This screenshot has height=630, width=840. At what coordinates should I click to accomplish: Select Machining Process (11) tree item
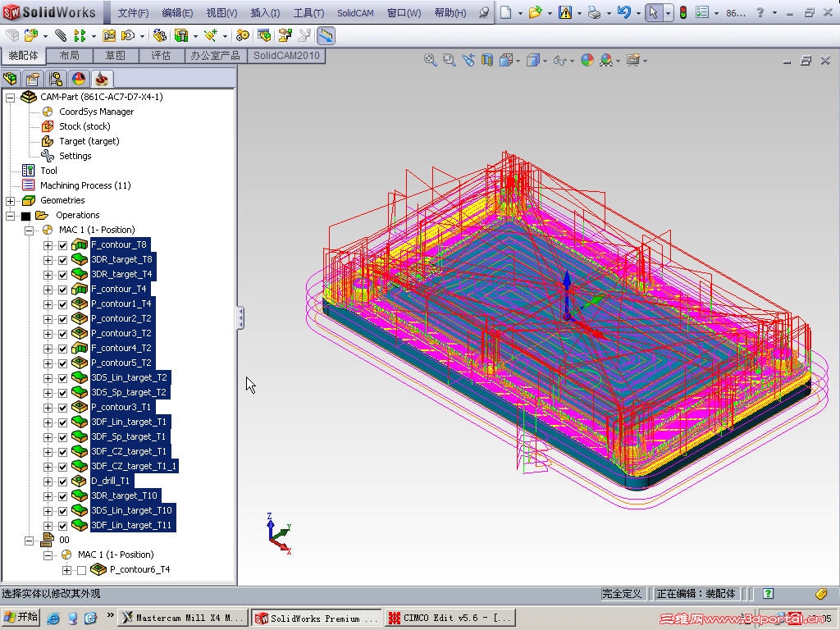point(85,186)
